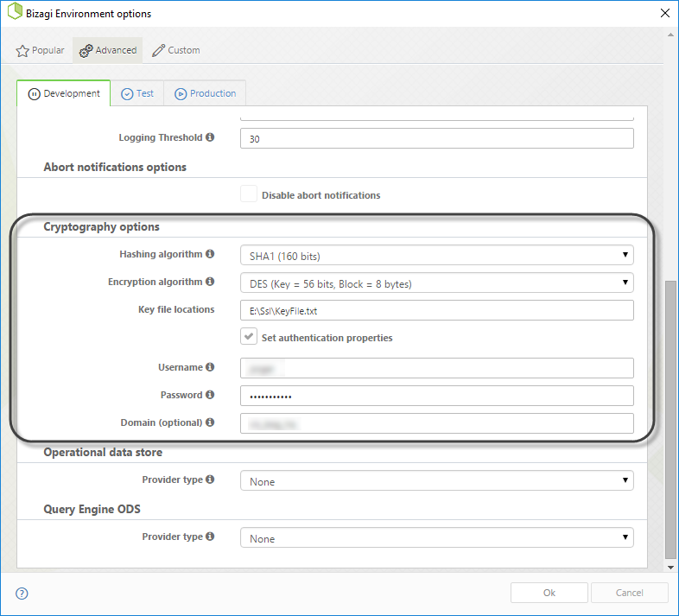The image size is (679, 616).
Task: Open help via the question mark icon
Action: pyautogui.click(x=22, y=594)
